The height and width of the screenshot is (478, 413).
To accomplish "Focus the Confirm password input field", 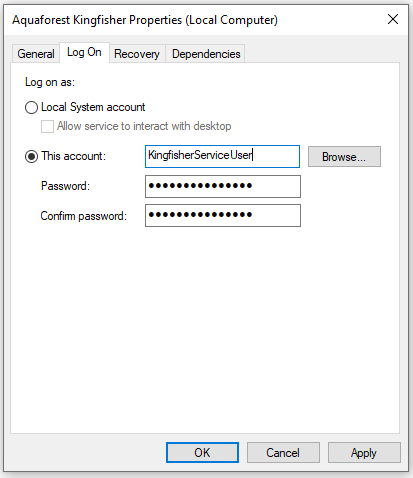I will 223,215.
